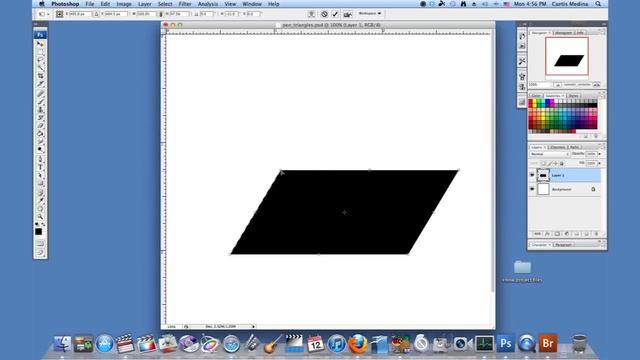Viewport: 640px width, 360px height.
Task: Open the File menu
Action: pyautogui.click(x=90, y=4)
